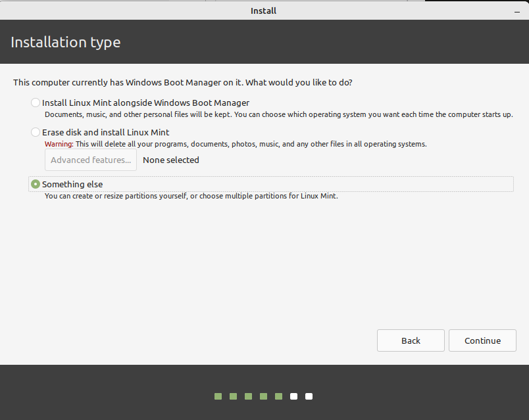The height and width of the screenshot is (420, 529).
Task: Click the None selected label
Action: [x=170, y=160]
